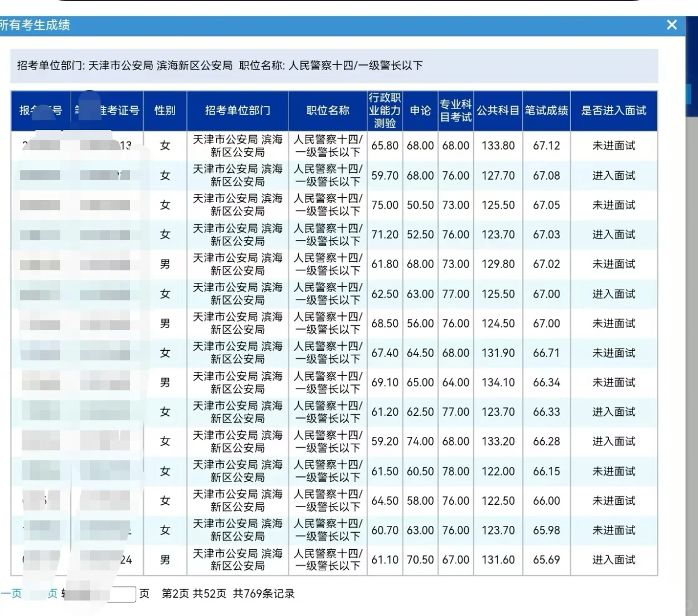Click the aptitude score 75.00 cell

(385, 205)
